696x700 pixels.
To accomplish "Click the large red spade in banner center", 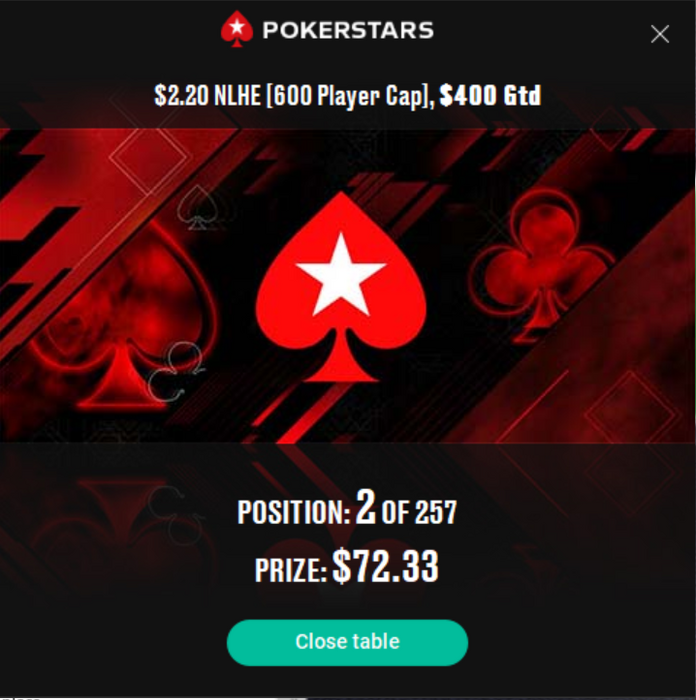I will [x=341, y=287].
